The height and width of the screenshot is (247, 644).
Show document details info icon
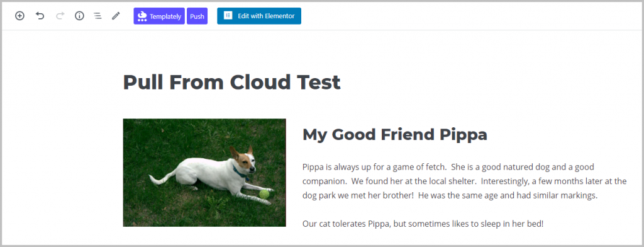pos(79,16)
